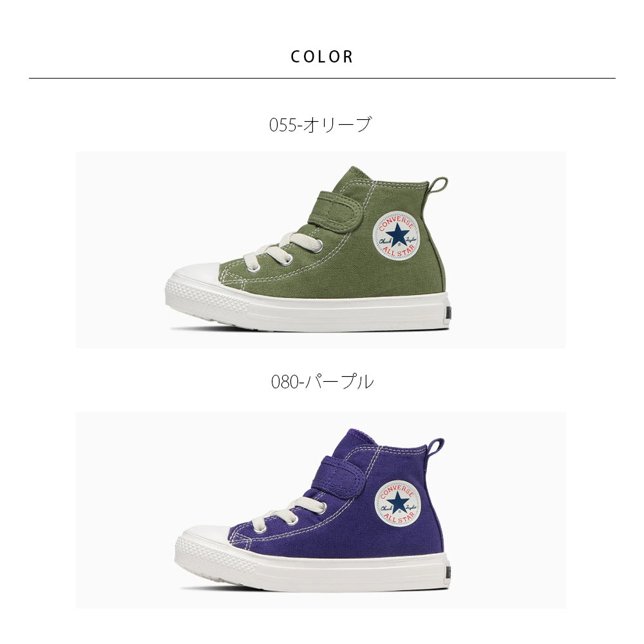Click the white laces on the olive shoe

(x=282, y=252)
